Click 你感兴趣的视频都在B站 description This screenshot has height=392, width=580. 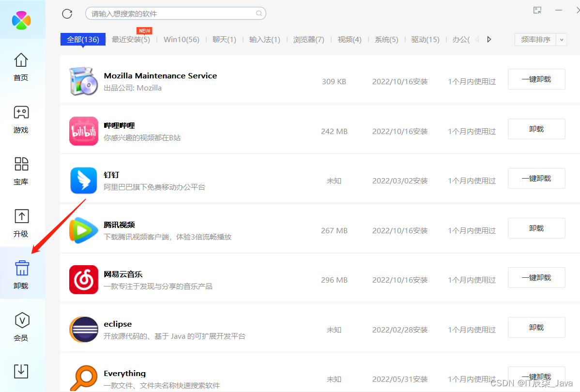pos(142,138)
